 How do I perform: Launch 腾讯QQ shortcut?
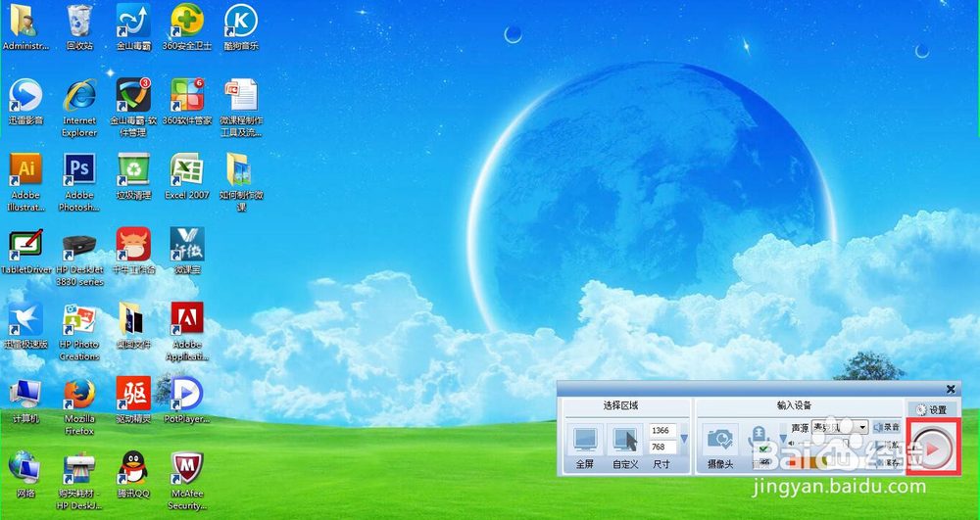pyautogui.click(x=133, y=474)
